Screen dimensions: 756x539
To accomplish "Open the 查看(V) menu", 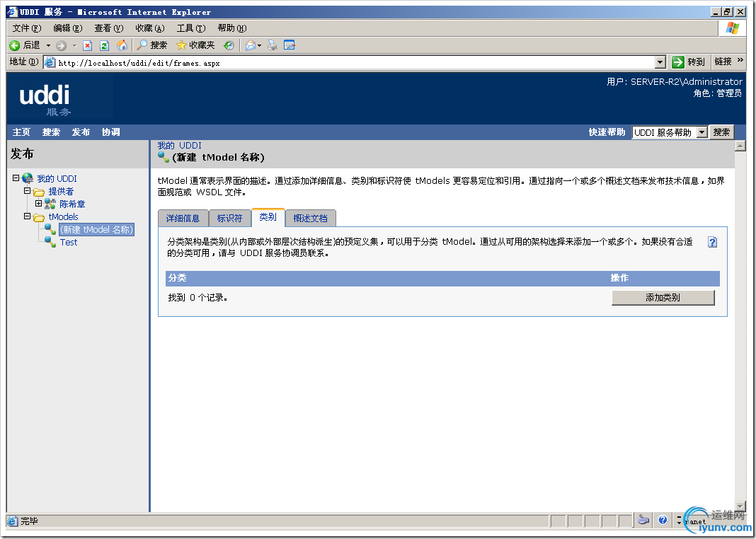I will (109, 28).
